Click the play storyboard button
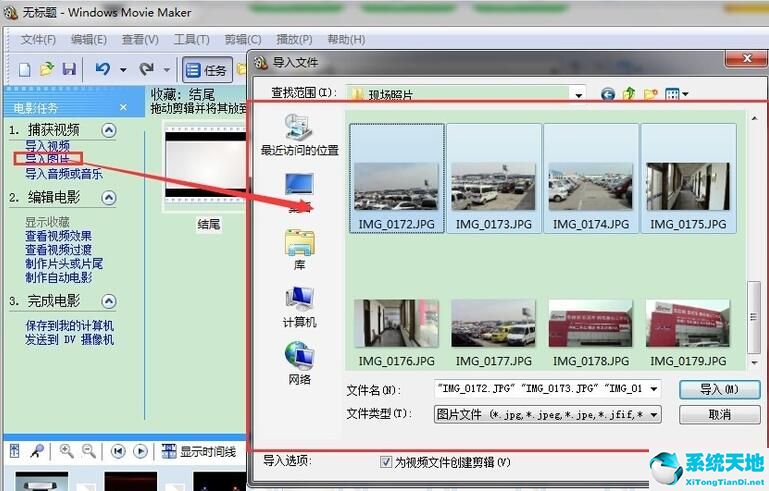This screenshot has width=769, height=491. pos(140,451)
